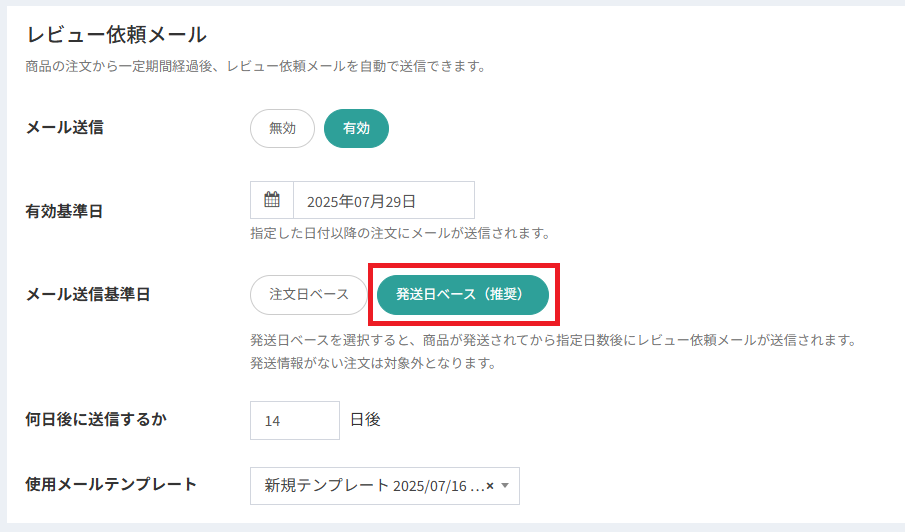The image size is (905, 532).
Task: Click the 発送日ベース explanation text
Action: 553,340
